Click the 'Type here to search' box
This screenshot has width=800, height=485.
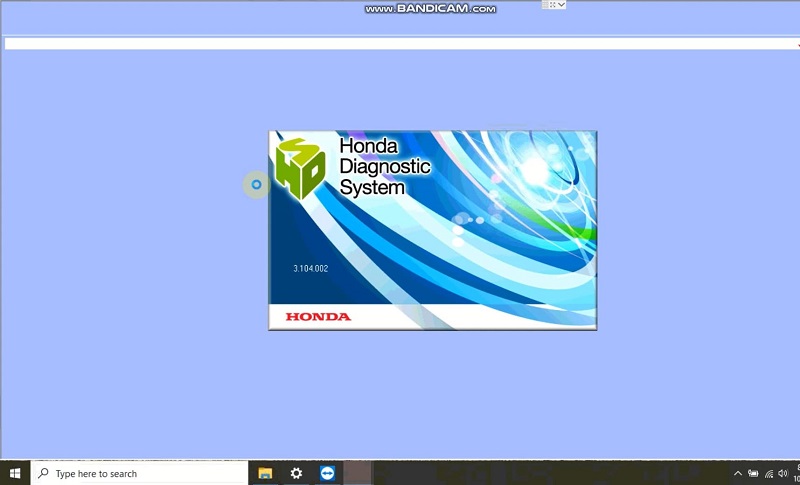point(140,473)
